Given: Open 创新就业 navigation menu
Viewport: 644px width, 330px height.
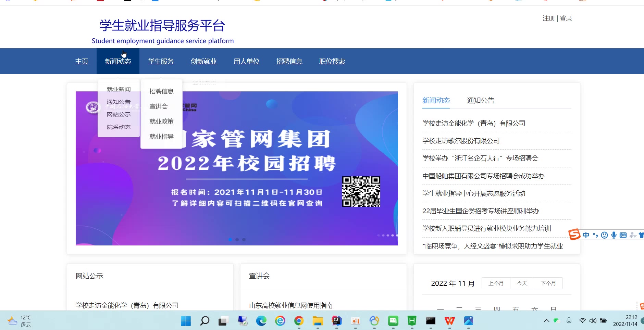Looking at the screenshot, I should 203,61.
